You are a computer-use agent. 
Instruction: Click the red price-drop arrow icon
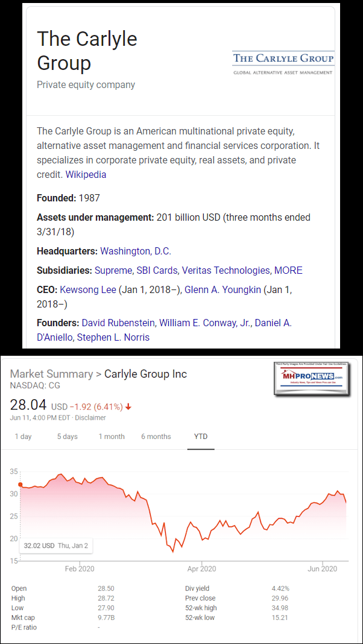click(128, 407)
